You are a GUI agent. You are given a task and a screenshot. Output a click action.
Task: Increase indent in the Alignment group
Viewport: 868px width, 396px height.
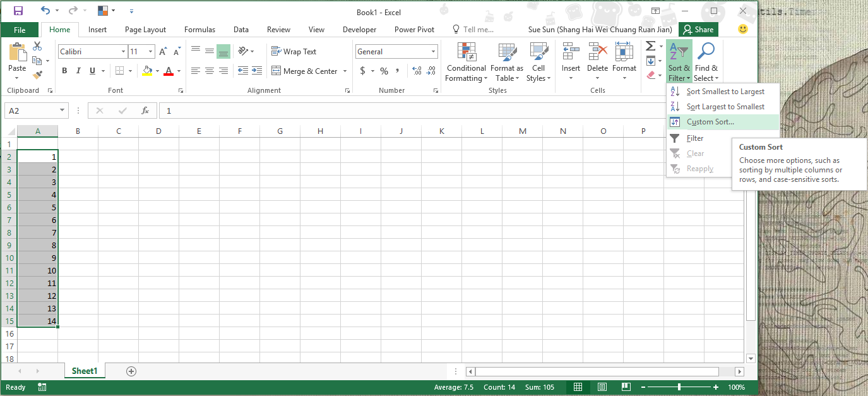pos(256,71)
